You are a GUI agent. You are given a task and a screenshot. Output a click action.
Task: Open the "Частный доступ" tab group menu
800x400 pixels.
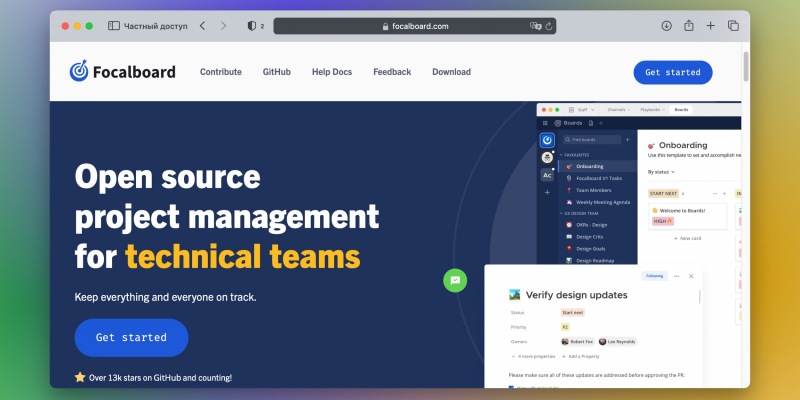[x=155, y=26]
